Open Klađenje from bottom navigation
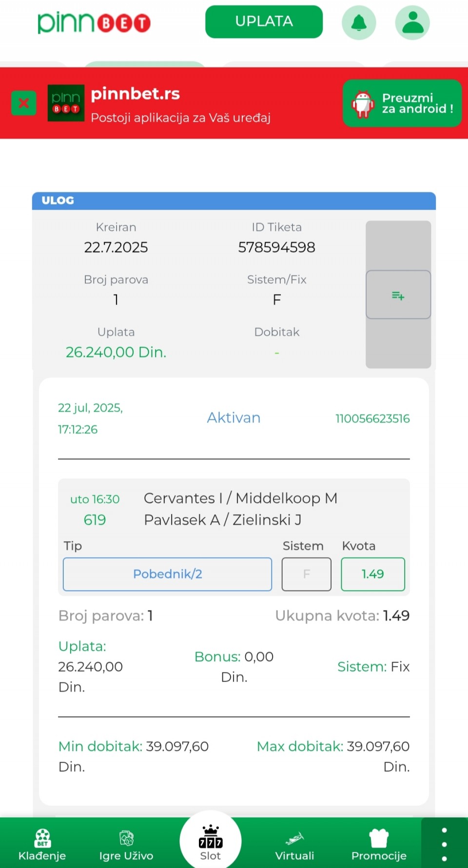The height and width of the screenshot is (868, 468). [x=42, y=845]
